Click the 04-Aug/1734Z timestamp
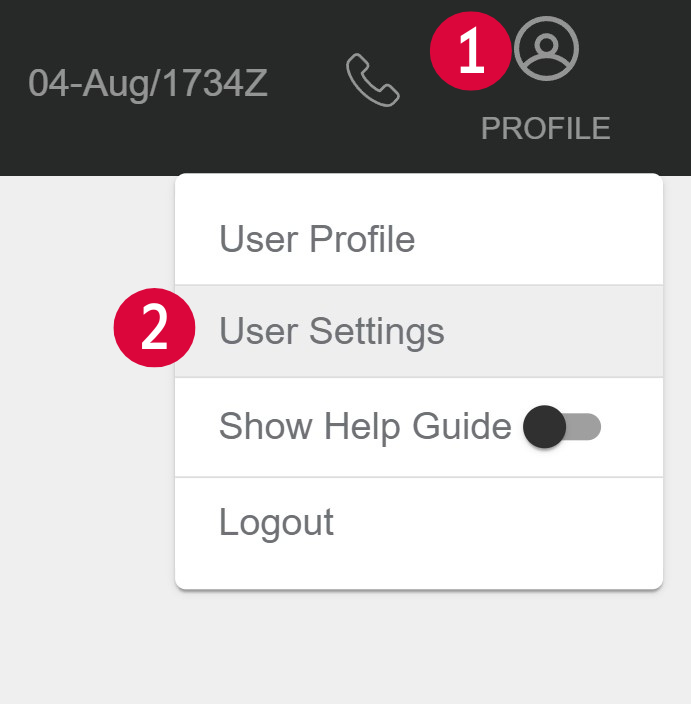 (148, 84)
